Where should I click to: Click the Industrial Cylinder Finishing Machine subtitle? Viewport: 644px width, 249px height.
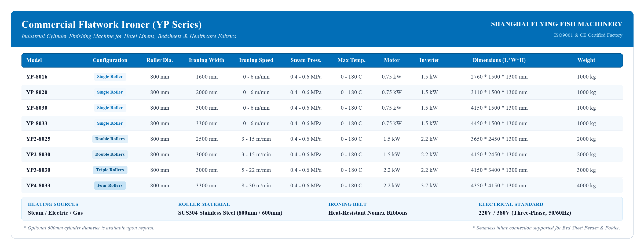click(x=129, y=36)
